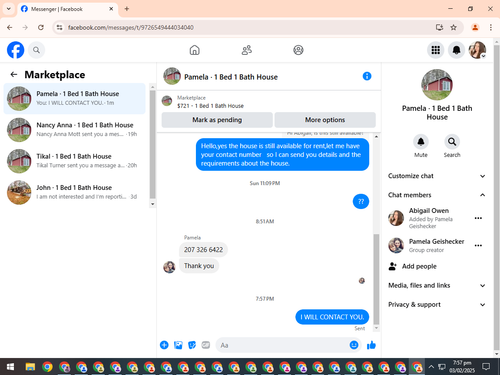Click the Chrome profile avatar icon
The width and height of the screenshot is (500, 375).
click(475, 27)
